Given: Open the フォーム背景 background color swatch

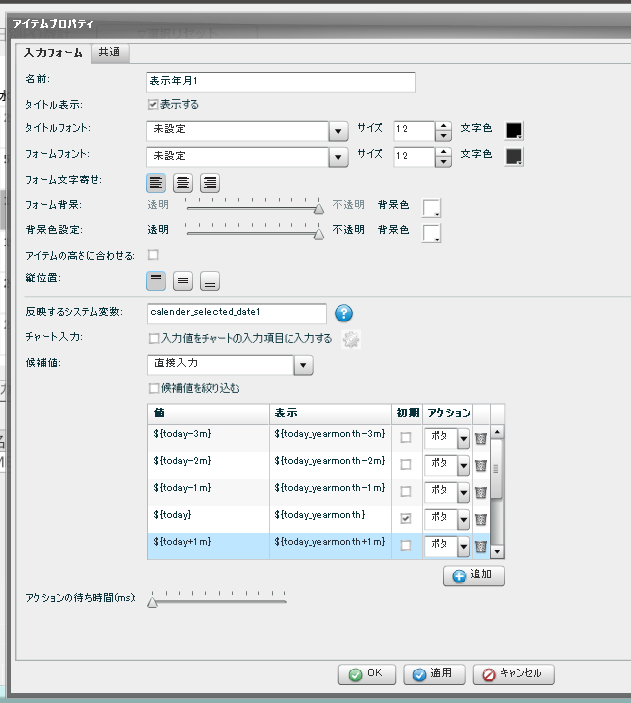Looking at the screenshot, I should pyautogui.click(x=431, y=208).
